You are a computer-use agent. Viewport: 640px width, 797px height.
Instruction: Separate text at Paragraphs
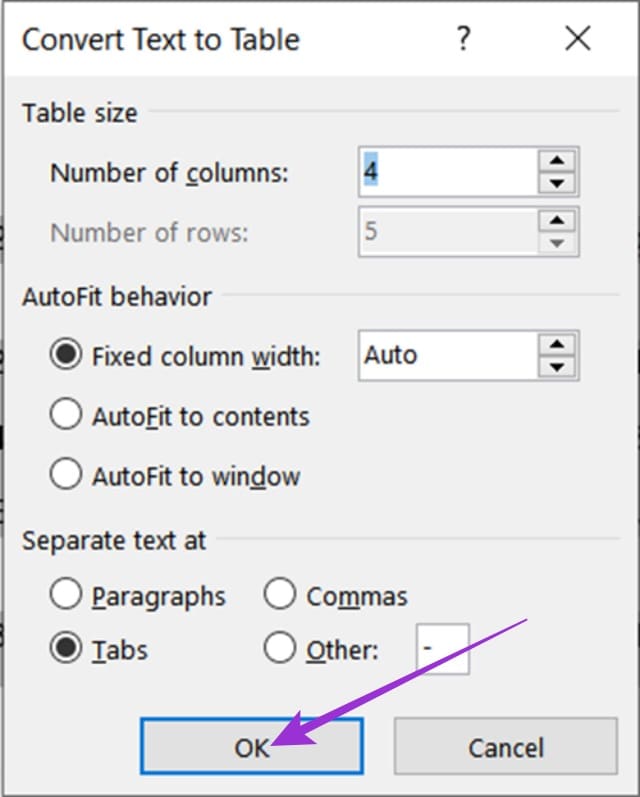click(x=66, y=594)
